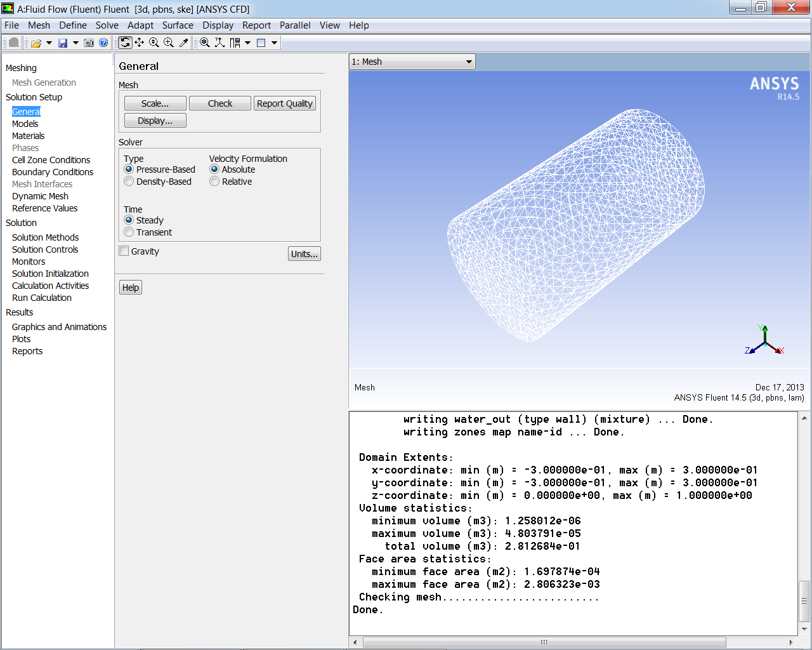Open the Parallel menu
The image size is (812, 650).
tap(295, 25)
